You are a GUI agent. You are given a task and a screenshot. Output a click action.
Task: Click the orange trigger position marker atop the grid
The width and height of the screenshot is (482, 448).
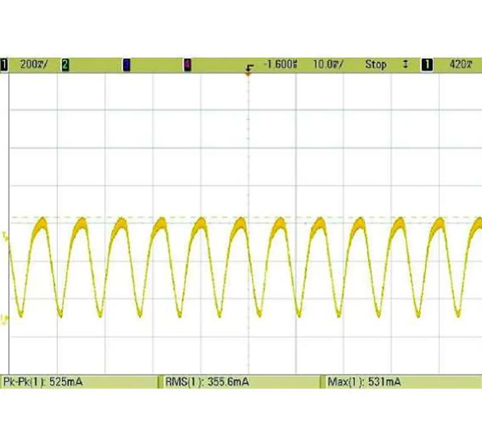(248, 74)
